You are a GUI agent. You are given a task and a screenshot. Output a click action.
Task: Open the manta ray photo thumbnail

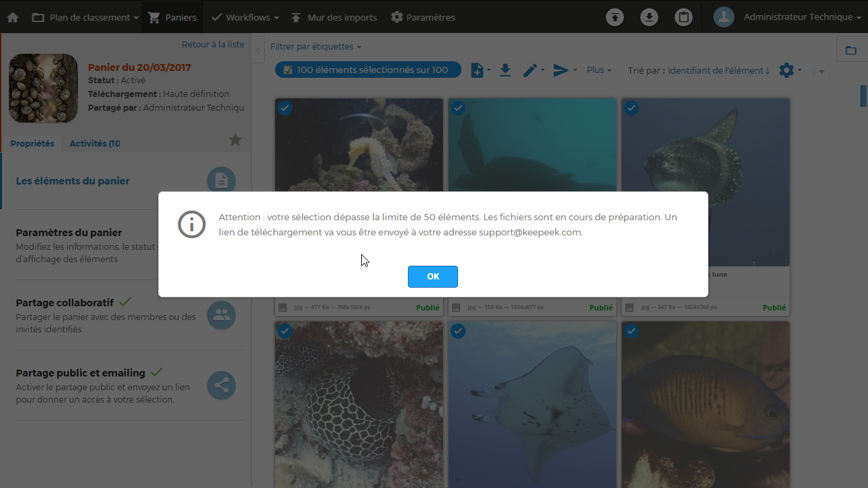pos(532,405)
